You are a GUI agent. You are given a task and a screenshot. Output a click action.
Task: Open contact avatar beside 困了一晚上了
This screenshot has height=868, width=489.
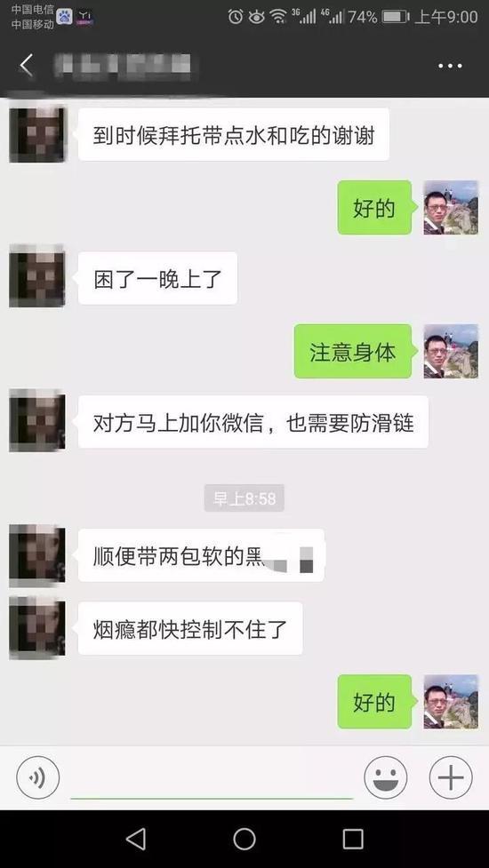pos(37,275)
